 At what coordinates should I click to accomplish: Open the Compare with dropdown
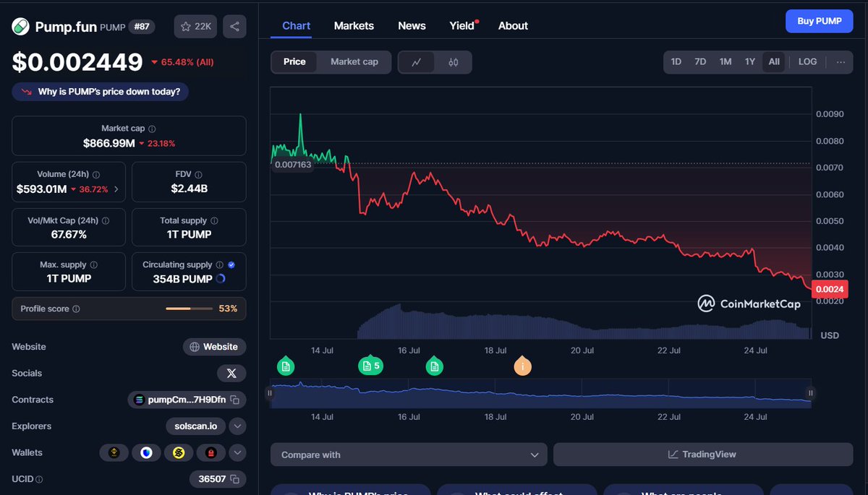click(x=409, y=455)
